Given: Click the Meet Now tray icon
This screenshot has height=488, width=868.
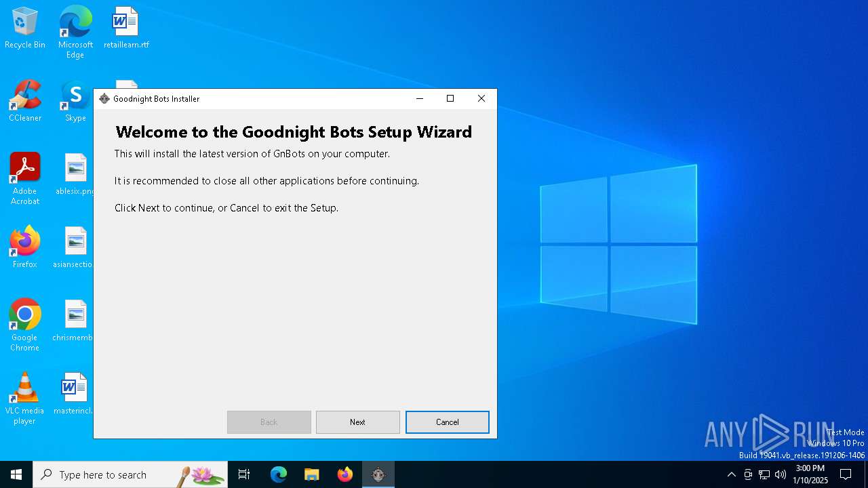Looking at the screenshot, I should click(748, 474).
